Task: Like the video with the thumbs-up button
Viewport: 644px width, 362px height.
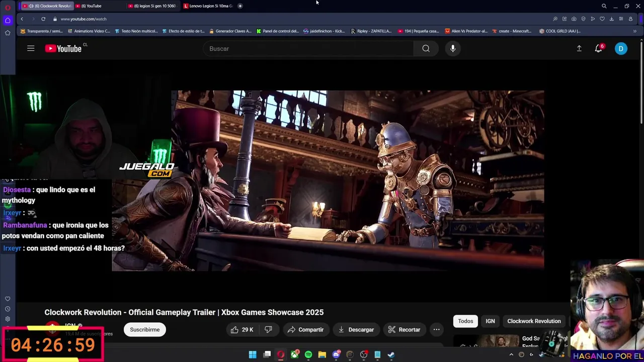Action: pyautogui.click(x=242, y=330)
